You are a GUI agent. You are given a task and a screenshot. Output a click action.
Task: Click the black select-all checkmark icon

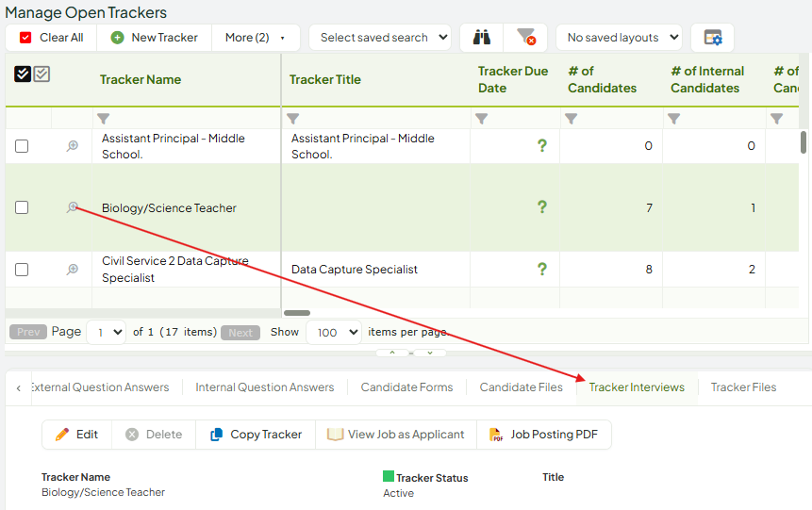tap(23, 74)
